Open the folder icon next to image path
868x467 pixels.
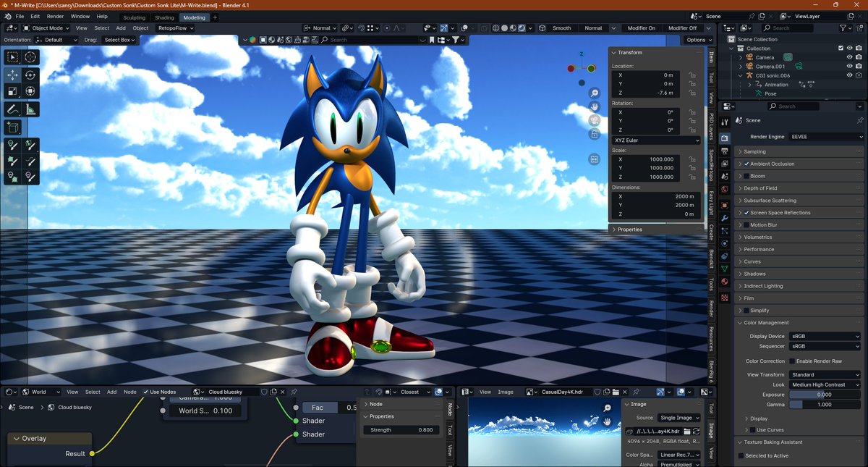686,432
